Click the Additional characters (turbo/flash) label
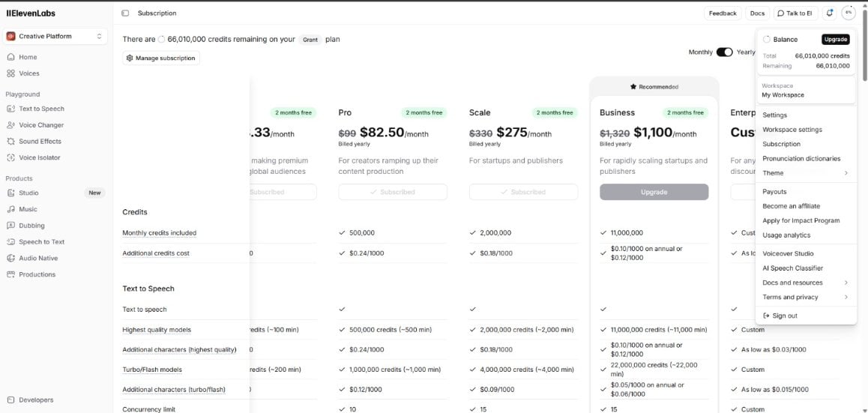Viewport: 868px width, 413px height. [x=174, y=390]
